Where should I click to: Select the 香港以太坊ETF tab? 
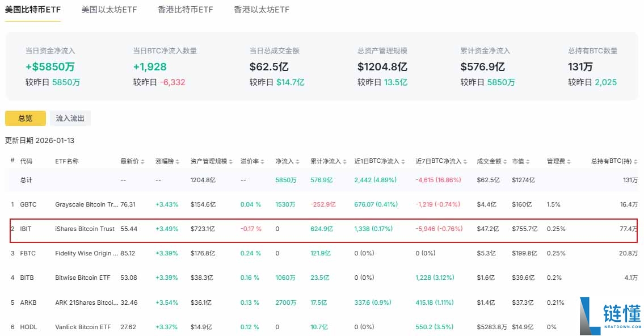point(262,10)
